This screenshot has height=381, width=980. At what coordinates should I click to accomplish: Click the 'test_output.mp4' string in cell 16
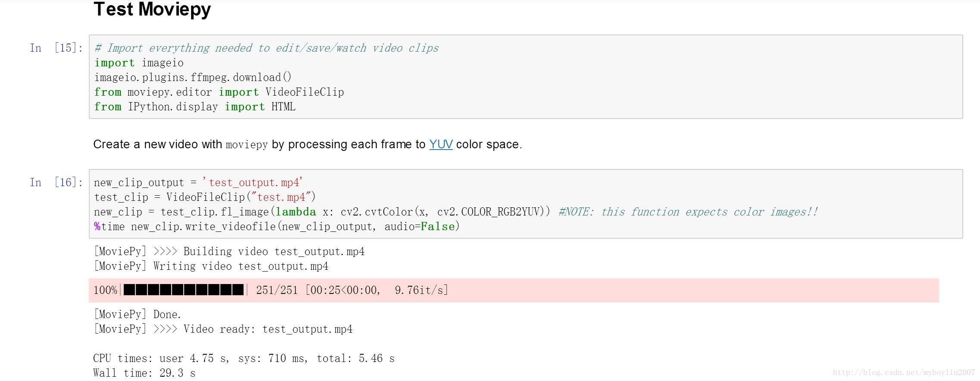pyautogui.click(x=253, y=183)
